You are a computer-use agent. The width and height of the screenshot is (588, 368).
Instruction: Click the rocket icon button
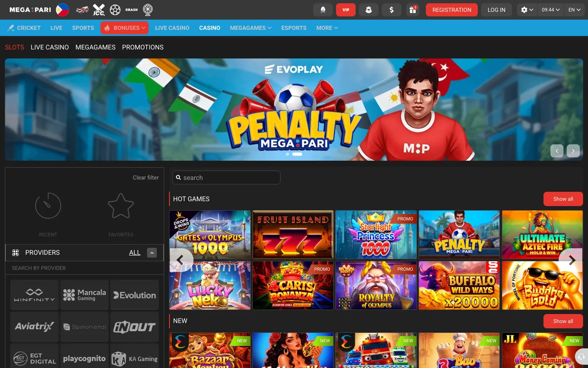323,10
